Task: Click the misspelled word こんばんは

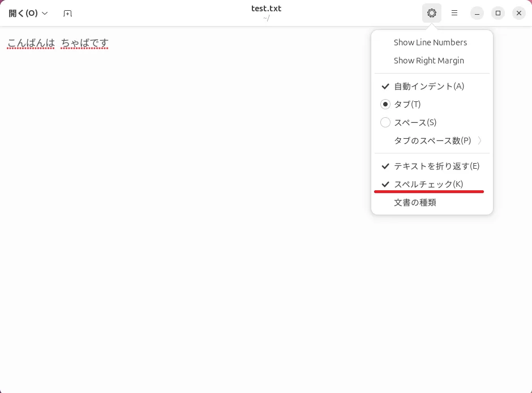Action: 31,43
